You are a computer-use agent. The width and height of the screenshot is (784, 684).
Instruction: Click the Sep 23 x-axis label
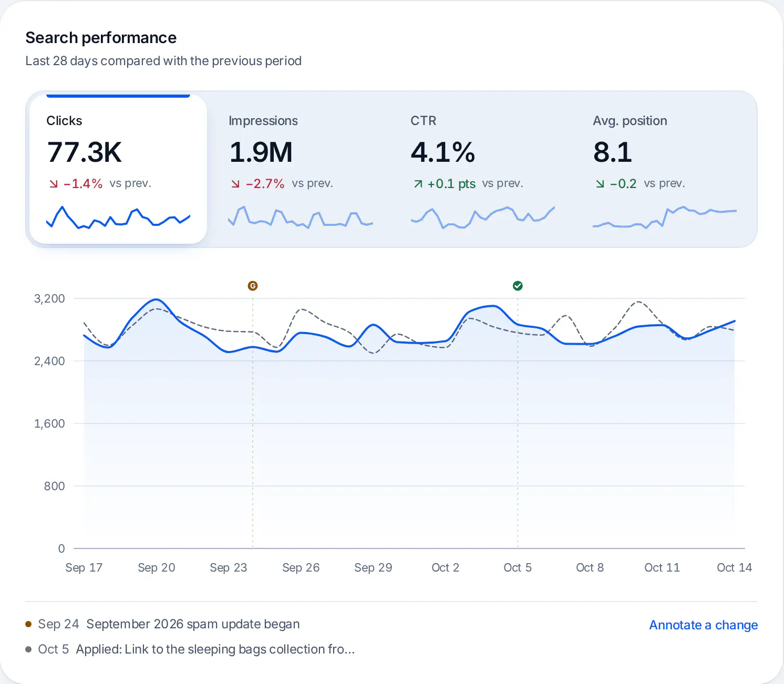[x=229, y=568]
